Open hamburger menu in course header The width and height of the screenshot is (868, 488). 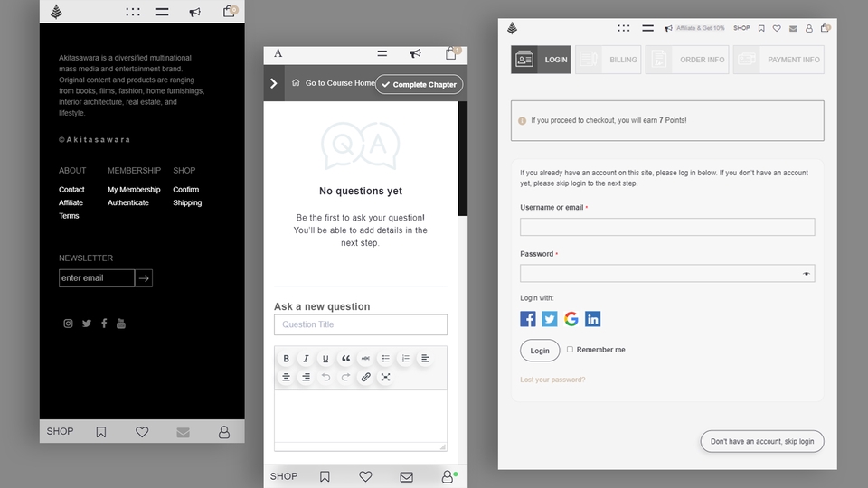click(x=382, y=53)
